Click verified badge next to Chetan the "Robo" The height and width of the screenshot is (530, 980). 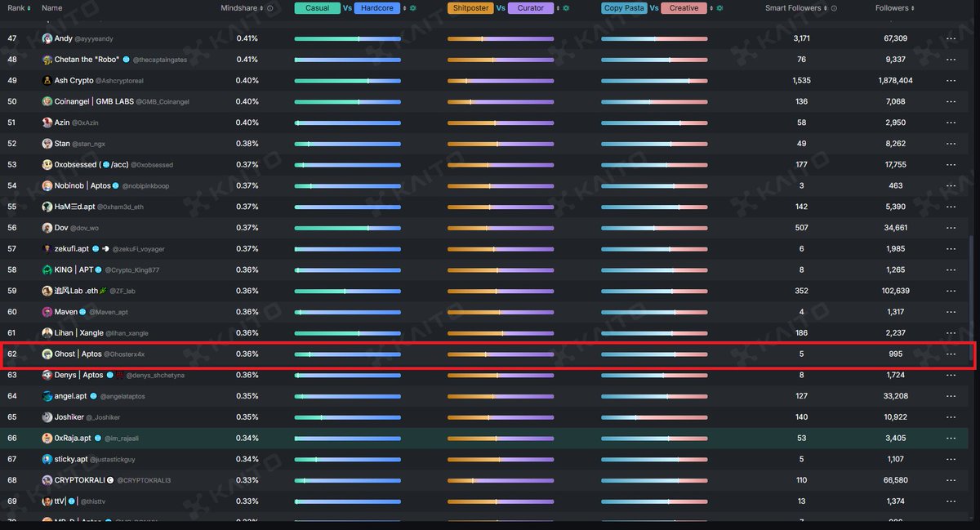tap(126, 60)
